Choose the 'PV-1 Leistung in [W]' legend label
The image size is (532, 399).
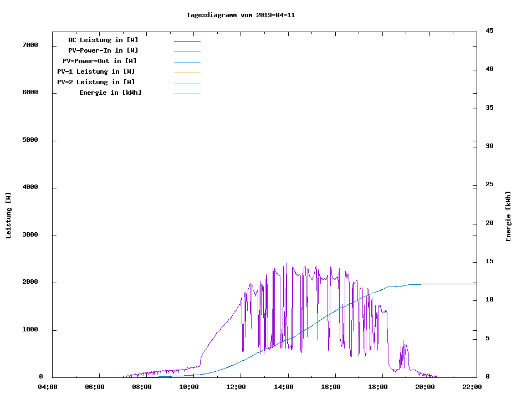[x=96, y=71]
